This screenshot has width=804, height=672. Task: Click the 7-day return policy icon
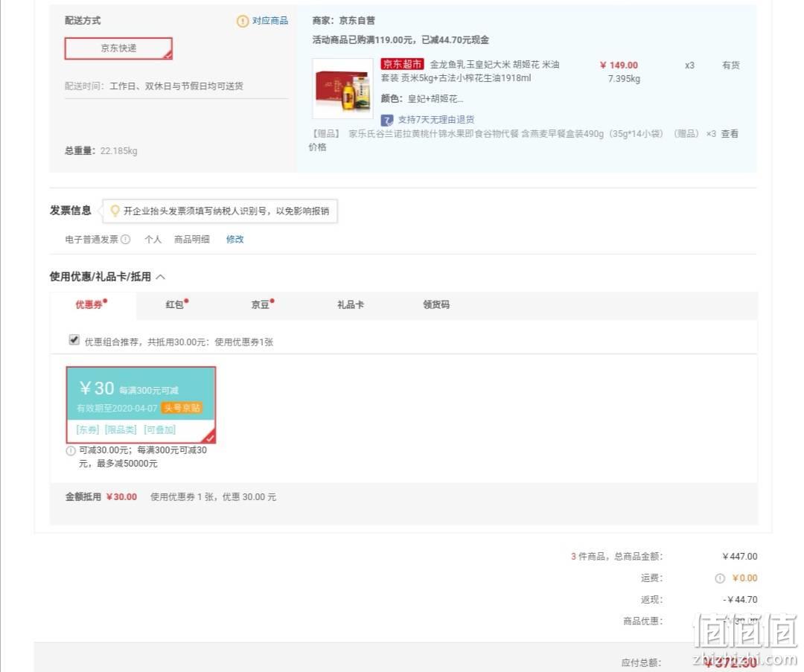tap(387, 120)
